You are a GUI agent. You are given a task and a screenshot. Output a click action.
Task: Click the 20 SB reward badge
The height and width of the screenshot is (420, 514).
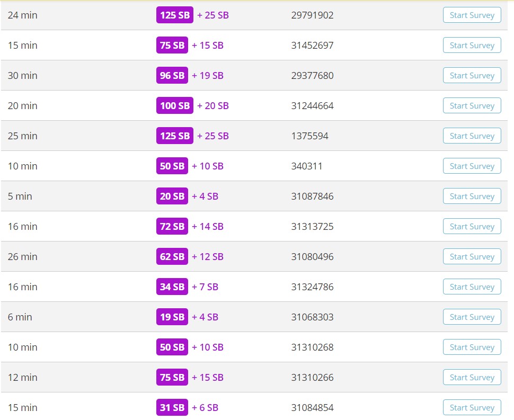pos(172,196)
